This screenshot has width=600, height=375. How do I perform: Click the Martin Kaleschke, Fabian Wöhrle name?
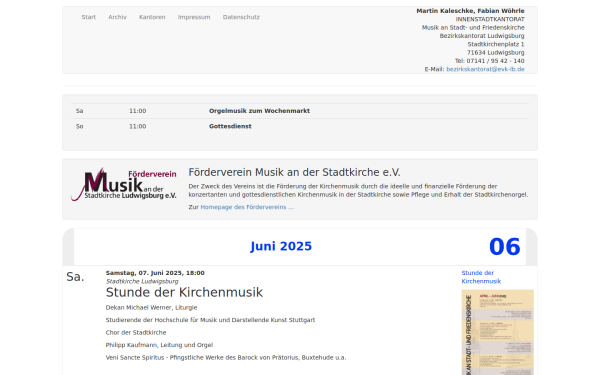pyautogui.click(x=470, y=11)
